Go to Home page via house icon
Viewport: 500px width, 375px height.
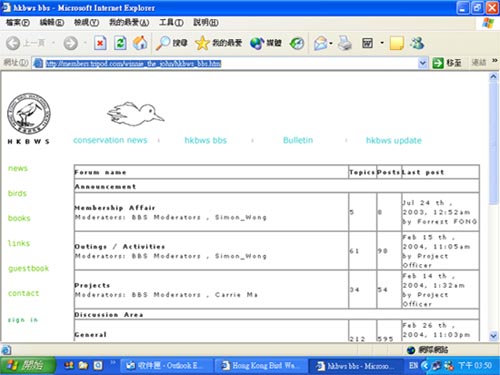(140, 43)
